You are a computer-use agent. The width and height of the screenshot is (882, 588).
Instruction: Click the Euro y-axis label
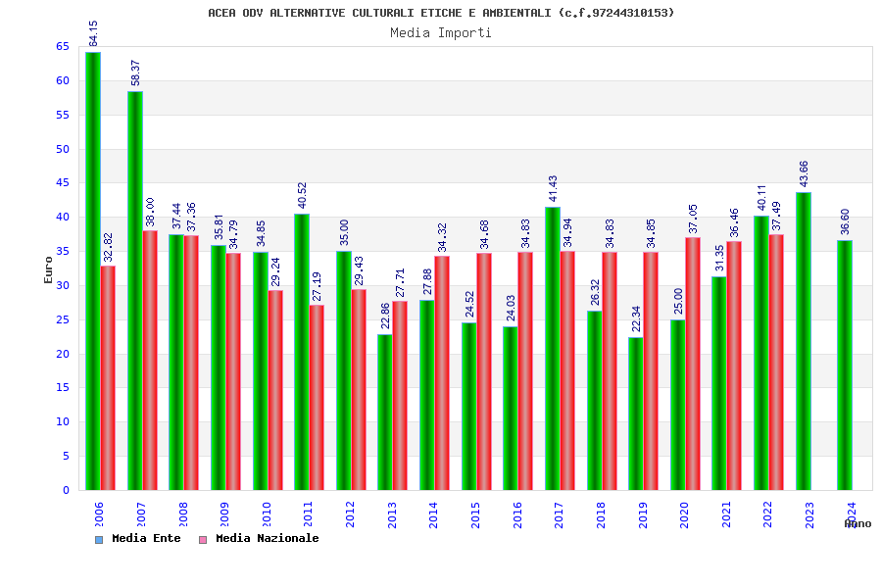pos(48,270)
